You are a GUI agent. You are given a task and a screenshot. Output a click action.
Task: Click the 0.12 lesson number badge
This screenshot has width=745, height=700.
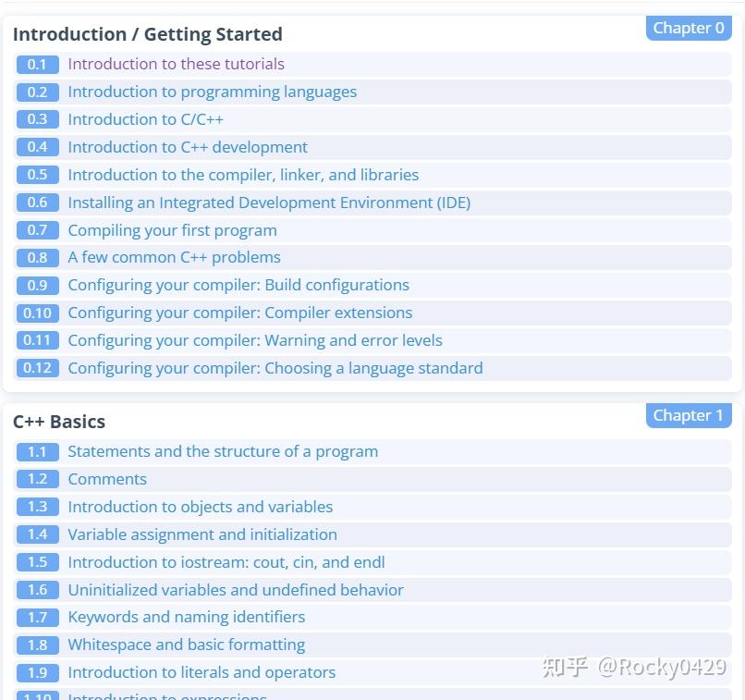click(x=37, y=368)
